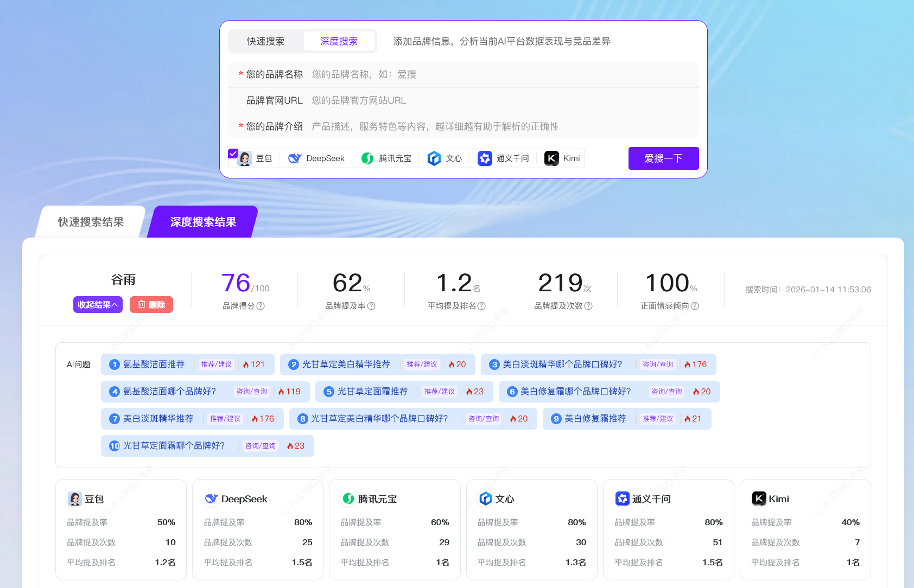Click the 正面情感倾向 help icon
Viewport: 914px width, 588px height.
click(695, 306)
